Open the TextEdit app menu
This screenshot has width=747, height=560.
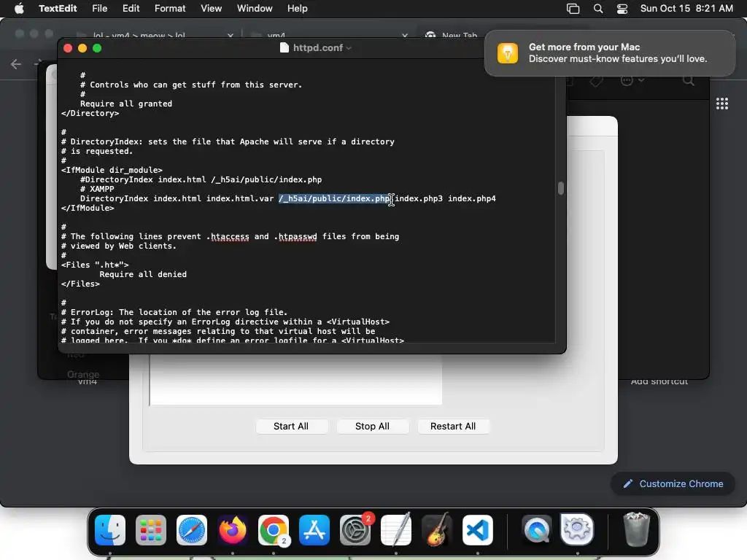pos(58,9)
